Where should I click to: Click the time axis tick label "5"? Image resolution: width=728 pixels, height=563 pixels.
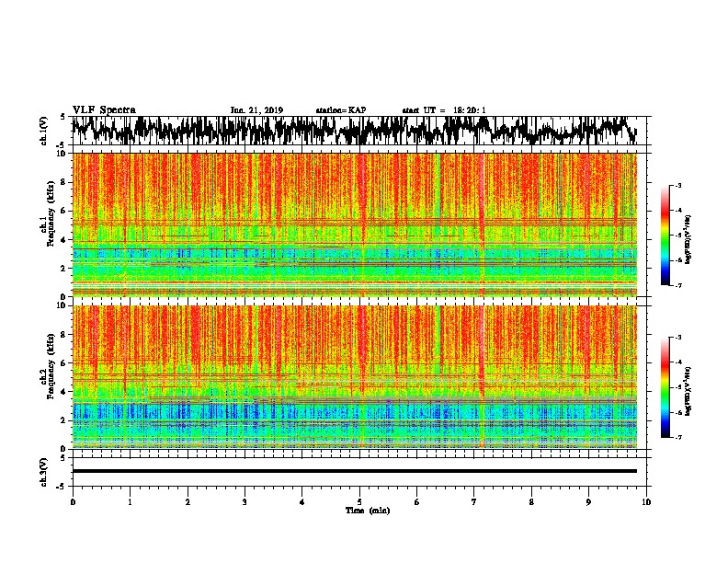[x=359, y=502]
